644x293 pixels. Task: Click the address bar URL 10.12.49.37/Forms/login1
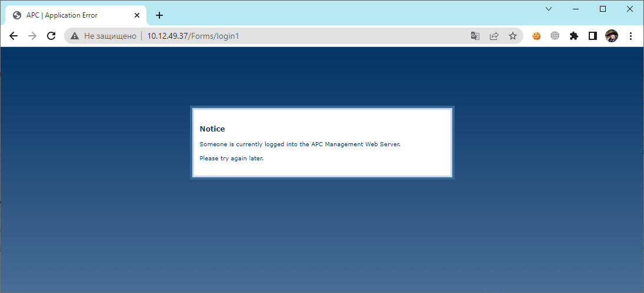tap(193, 36)
